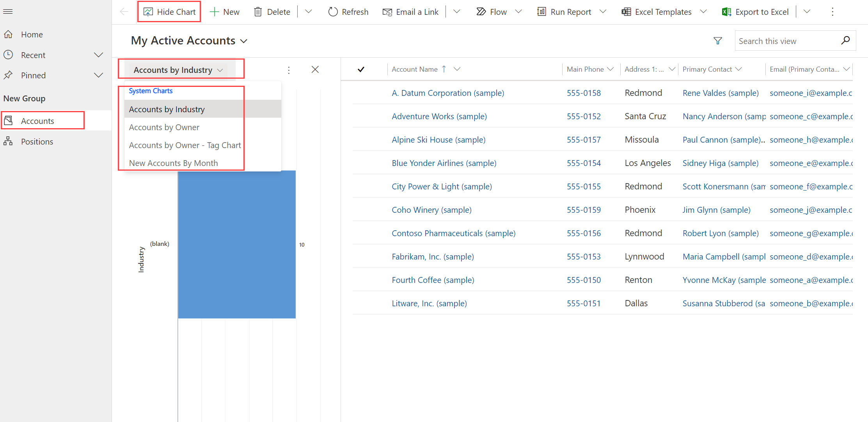Click the Run Report icon
The image size is (868, 422).
click(540, 12)
